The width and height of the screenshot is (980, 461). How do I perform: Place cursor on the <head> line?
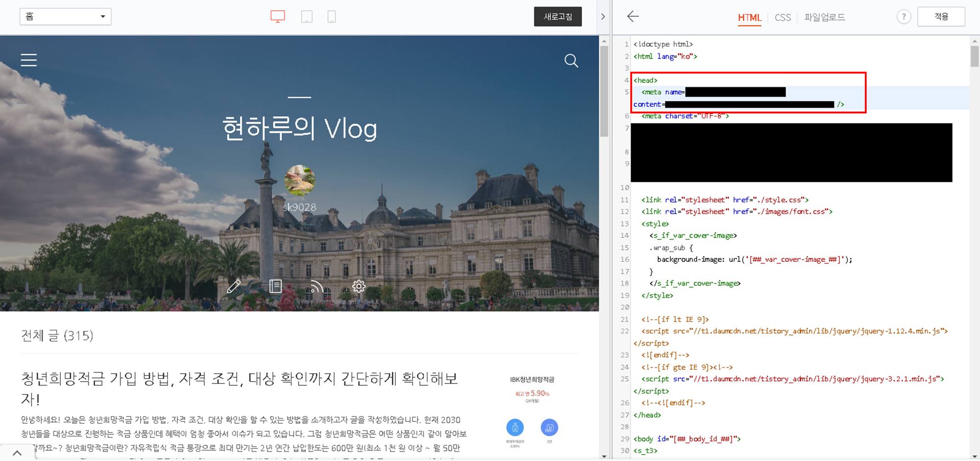[x=645, y=80]
